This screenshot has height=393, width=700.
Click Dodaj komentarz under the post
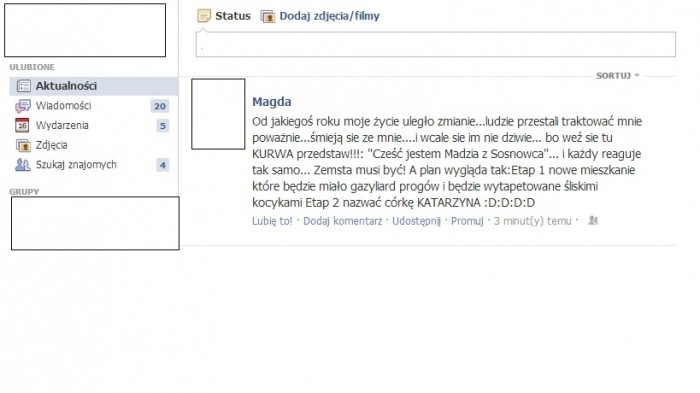(x=342, y=221)
